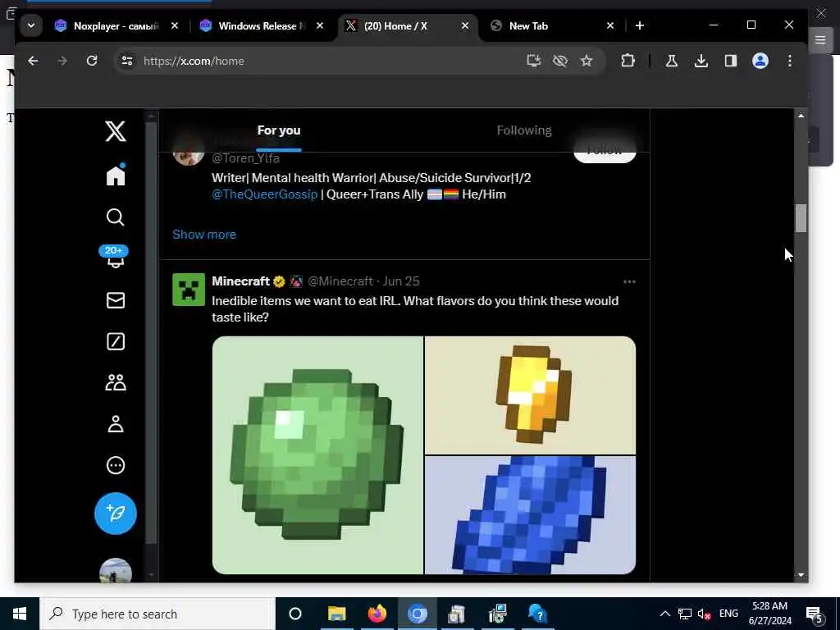840x630 pixels.
Task: Open browser profile avatar icon
Action: pyautogui.click(x=760, y=61)
